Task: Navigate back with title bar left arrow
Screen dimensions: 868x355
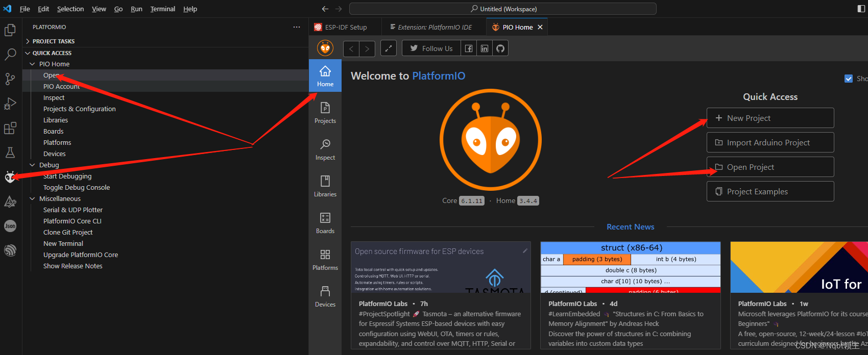Action: click(325, 9)
